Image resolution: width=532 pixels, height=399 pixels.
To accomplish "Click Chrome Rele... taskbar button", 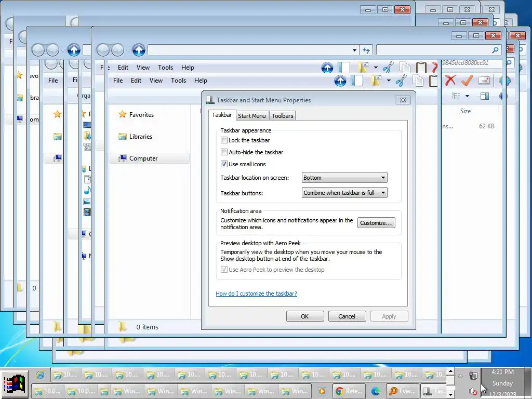I will (349, 391).
